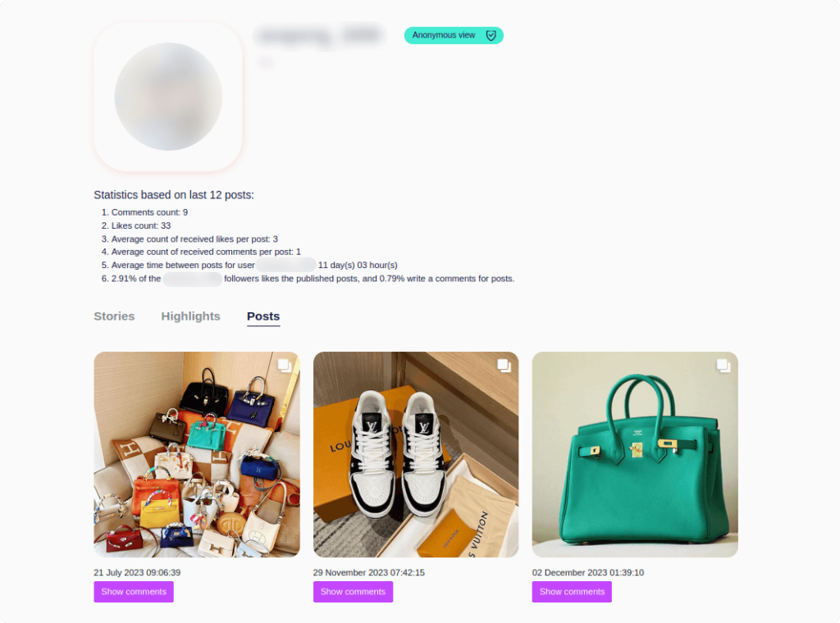Image resolution: width=840 pixels, height=623 pixels.
Task: Click the Anonymous view badge
Action: pyautogui.click(x=454, y=35)
